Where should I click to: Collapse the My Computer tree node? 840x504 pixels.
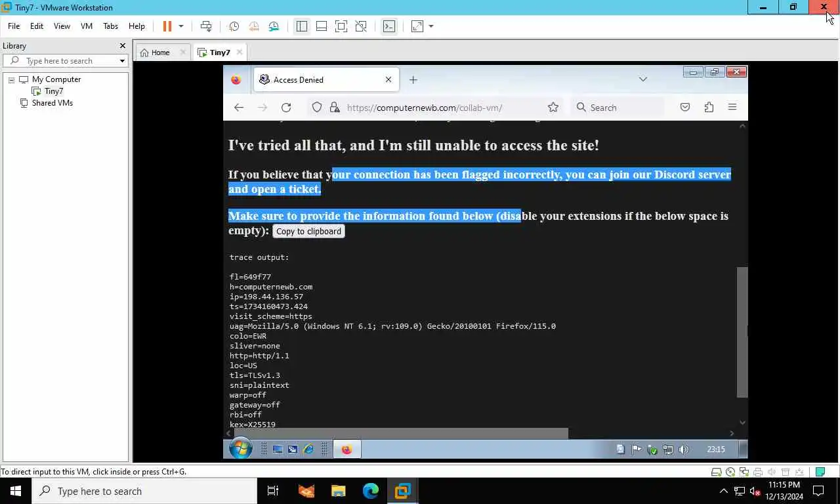click(11, 79)
